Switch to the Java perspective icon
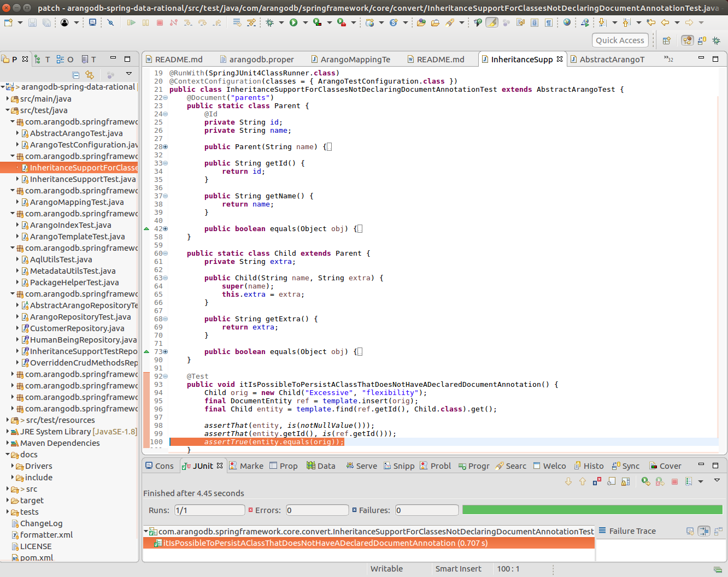Viewport: 728px width, 577px height. pyautogui.click(x=688, y=40)
